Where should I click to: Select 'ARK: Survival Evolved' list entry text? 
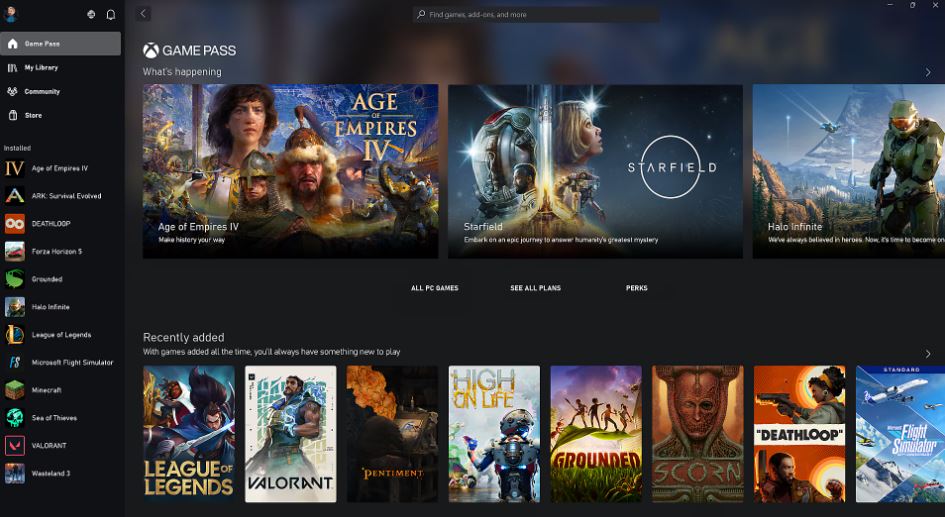click(x=66, y=196)
